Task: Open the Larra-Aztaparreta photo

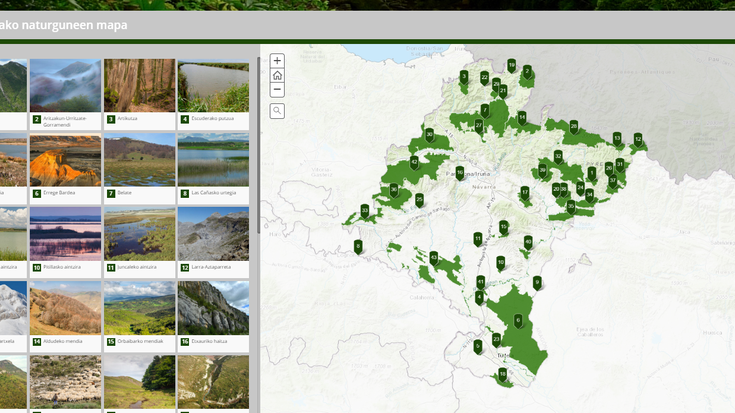Action: tap(213, 234)
